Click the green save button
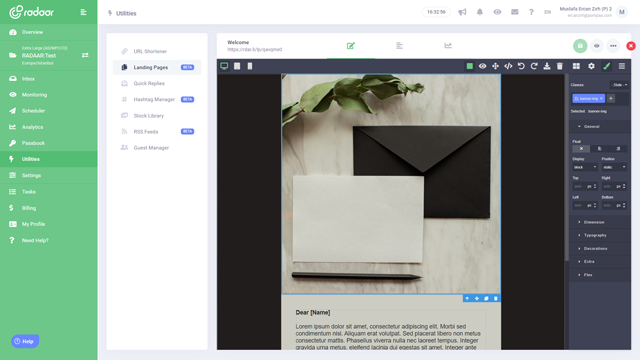The height and width of the screenshot is (360, 640). pos(580,46)
